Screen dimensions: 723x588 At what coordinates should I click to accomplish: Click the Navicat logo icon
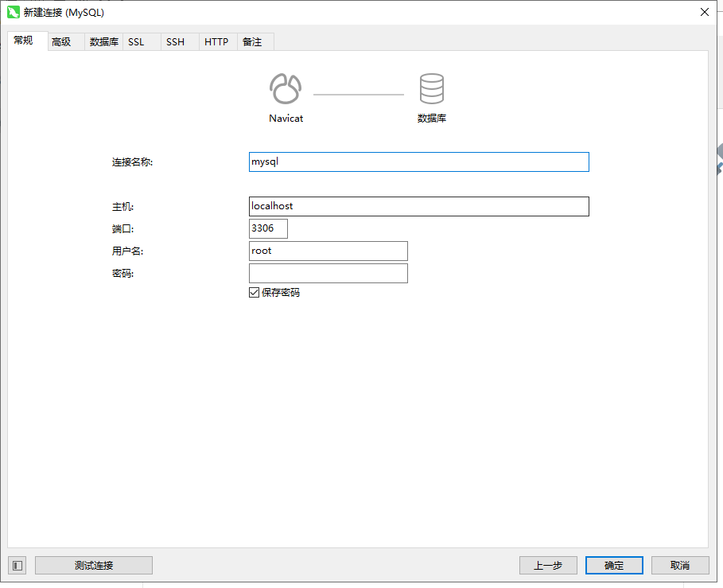(x=286, y=88)
